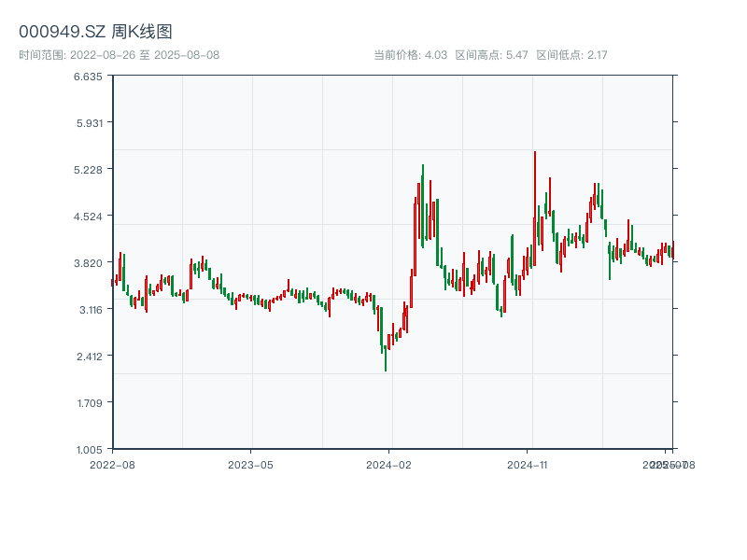The height and width of the screenshot is (560, 747).
Task: Click the x-axis label 2023-05
Action: point(250,465)
